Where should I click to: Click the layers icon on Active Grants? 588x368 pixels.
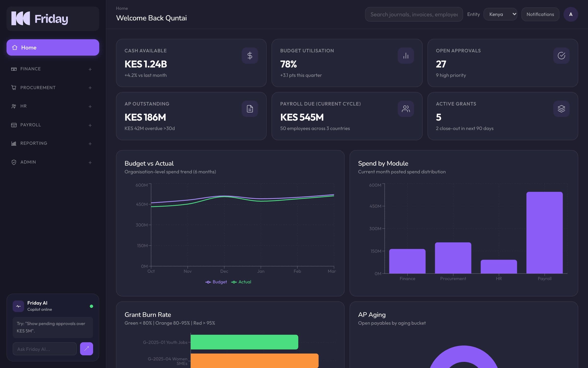561,109
